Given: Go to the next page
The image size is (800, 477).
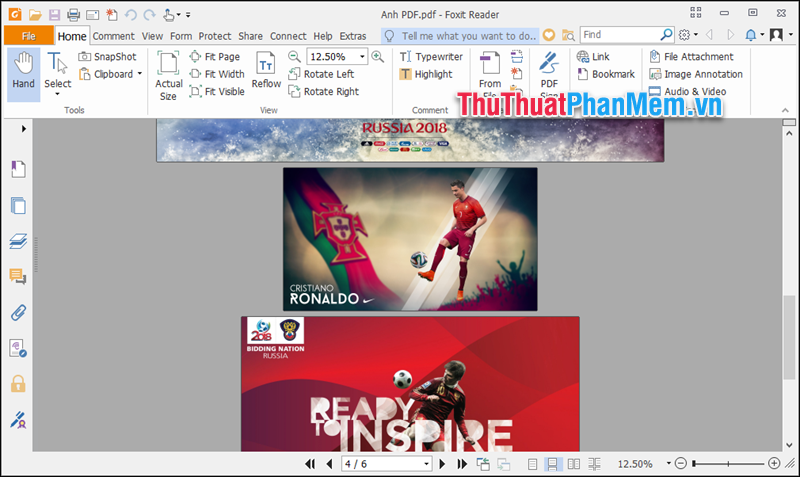Looking at the screenshot, I should pos(442,464).
